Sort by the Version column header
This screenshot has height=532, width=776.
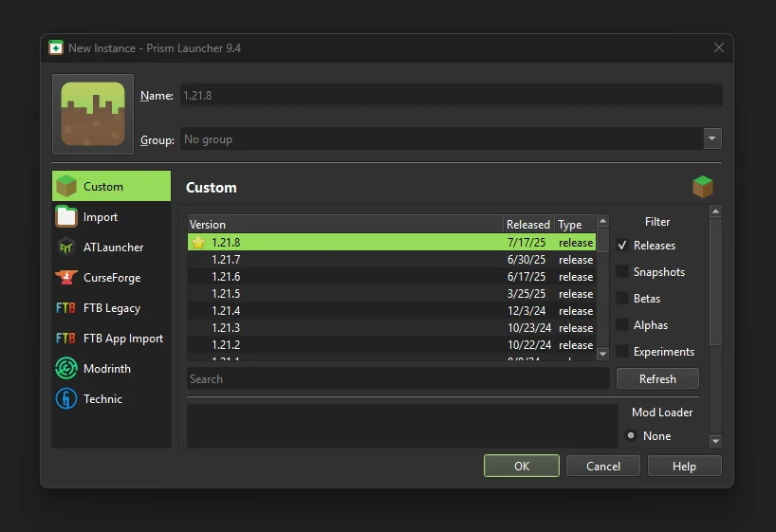345,224
